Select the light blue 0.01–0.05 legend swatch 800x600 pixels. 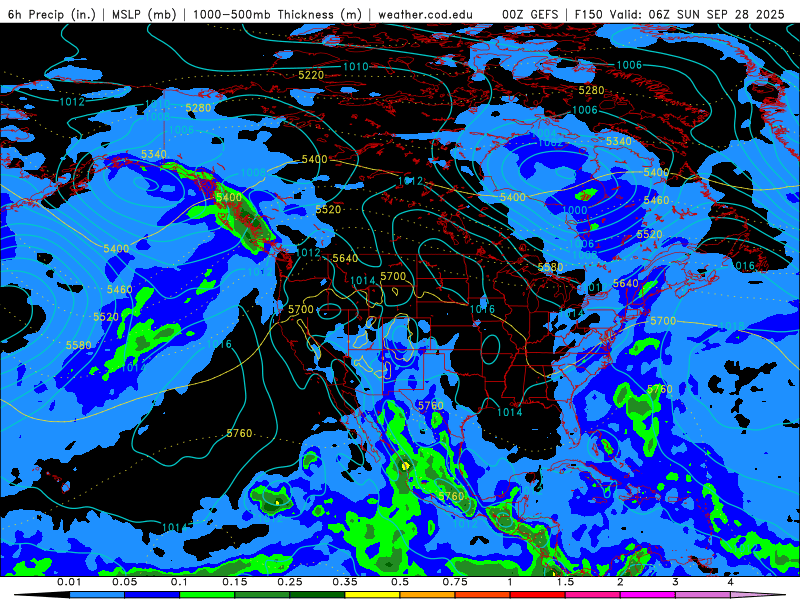click(97, 595)
